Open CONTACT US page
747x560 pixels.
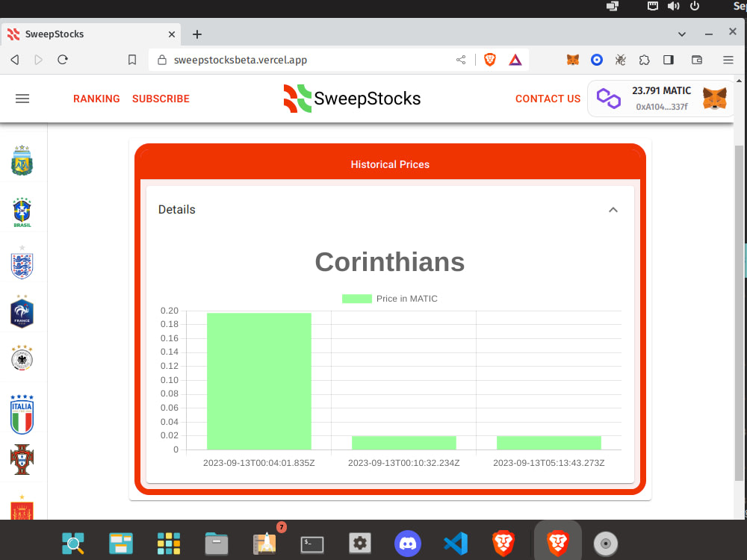(548, 99)
